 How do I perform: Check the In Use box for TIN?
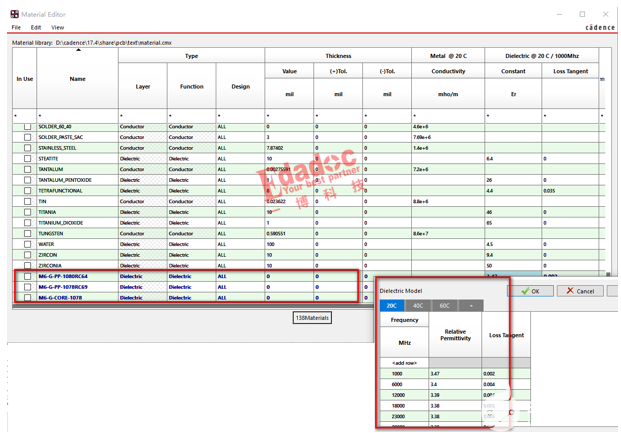point(27,201)
